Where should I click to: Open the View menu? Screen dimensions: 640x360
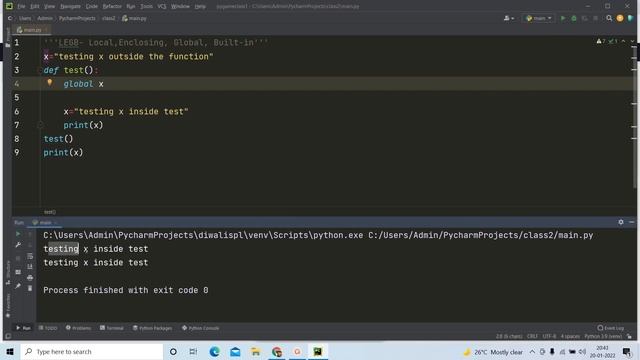pos(49,7)
